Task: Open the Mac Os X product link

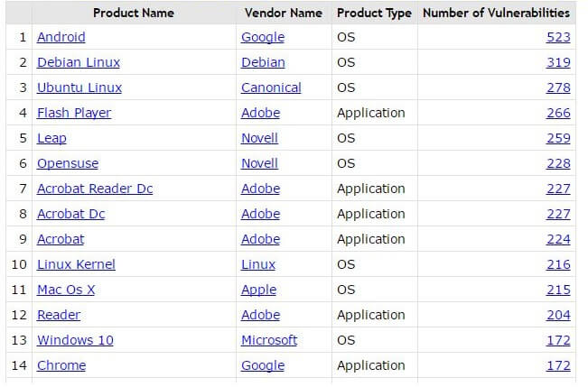Action: point(66,290)
